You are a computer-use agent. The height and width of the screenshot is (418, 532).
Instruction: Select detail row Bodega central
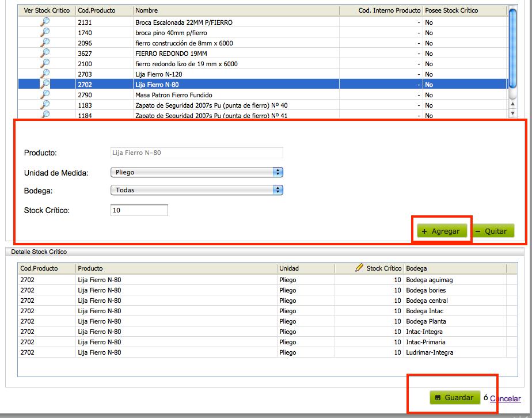267,301
